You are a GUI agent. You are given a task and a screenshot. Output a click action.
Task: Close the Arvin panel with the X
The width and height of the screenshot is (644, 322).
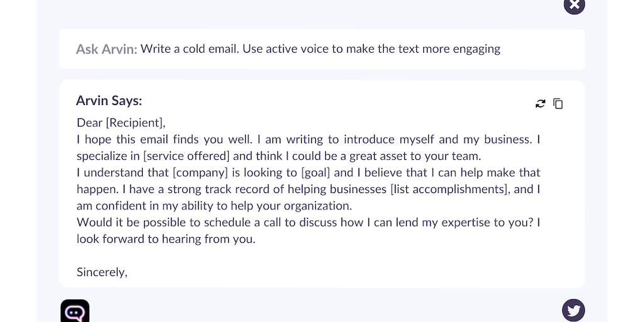point(574,5)
